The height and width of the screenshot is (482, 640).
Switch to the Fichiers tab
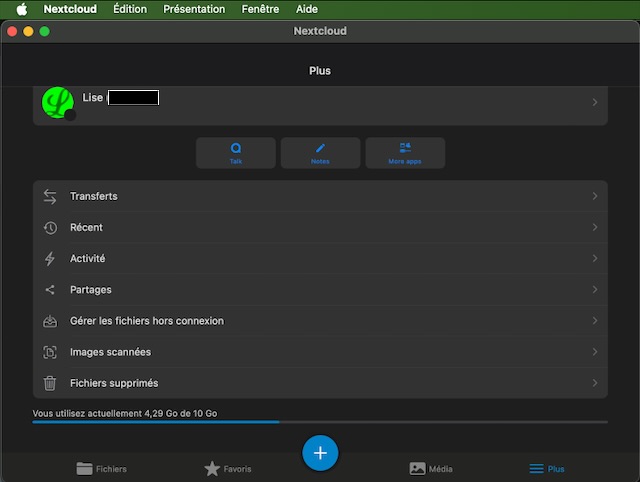tap(102, 468)
